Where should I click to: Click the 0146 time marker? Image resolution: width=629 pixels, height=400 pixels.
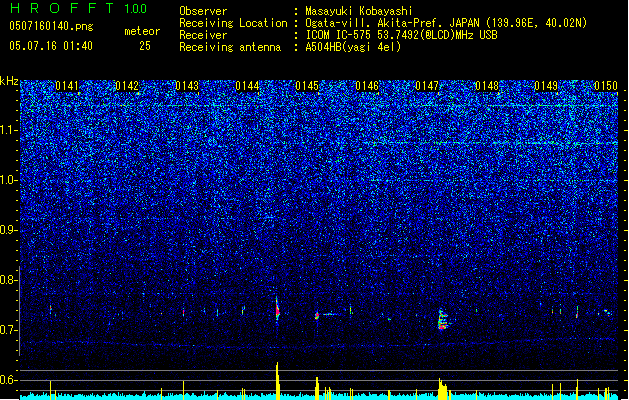pos(367,86)
